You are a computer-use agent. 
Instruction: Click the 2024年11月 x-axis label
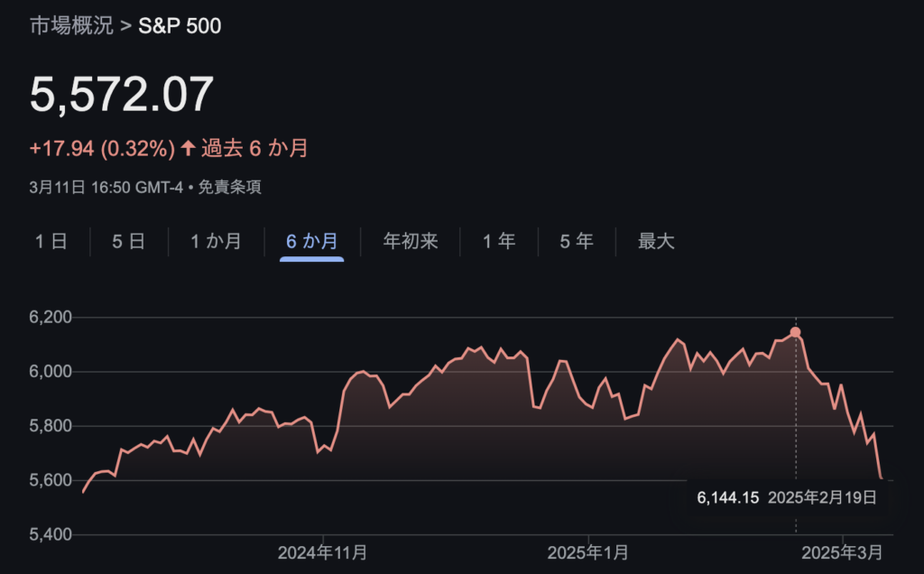322,551
